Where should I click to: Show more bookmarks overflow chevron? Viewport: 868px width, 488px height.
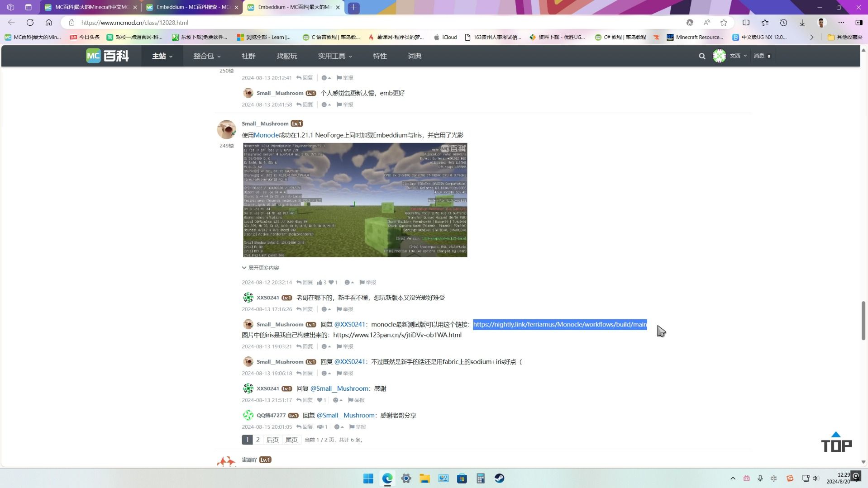(x=811, y=37)
